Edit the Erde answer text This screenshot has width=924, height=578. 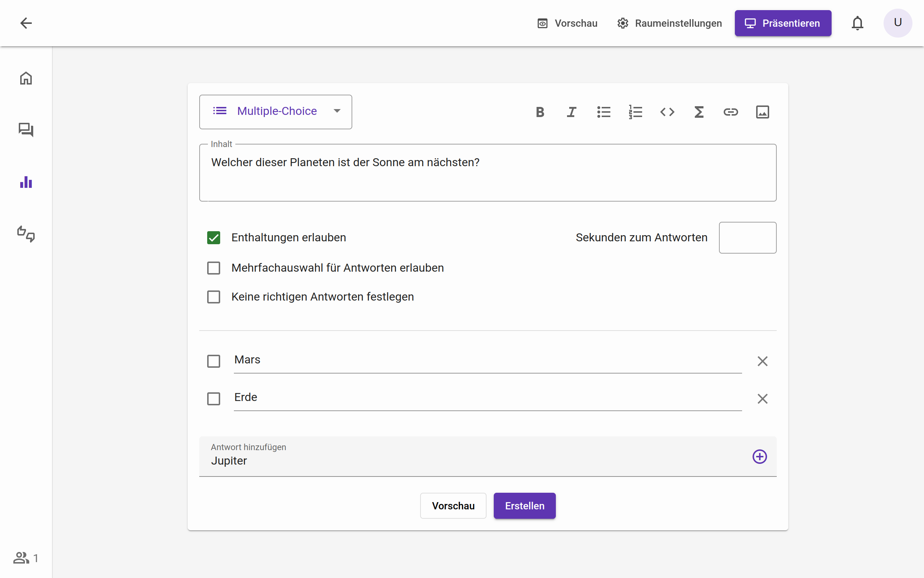point(488,398)
